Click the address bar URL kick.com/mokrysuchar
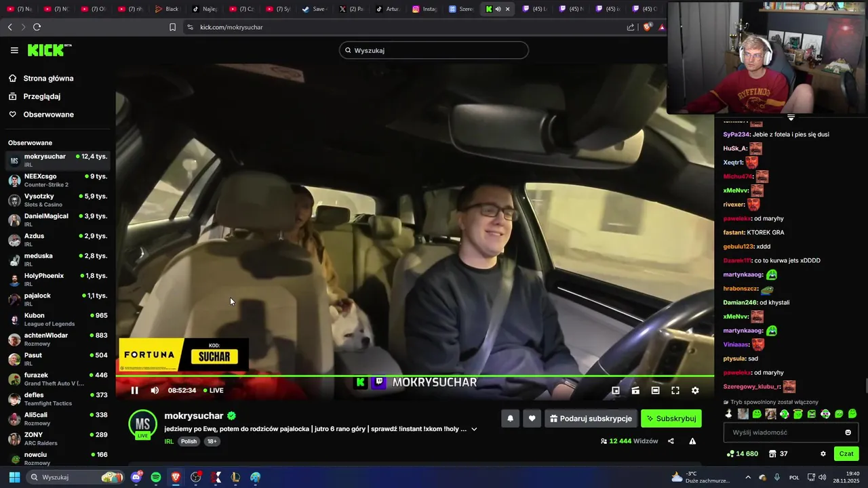This screenshot has width=868, height=488. coord(231,27)
